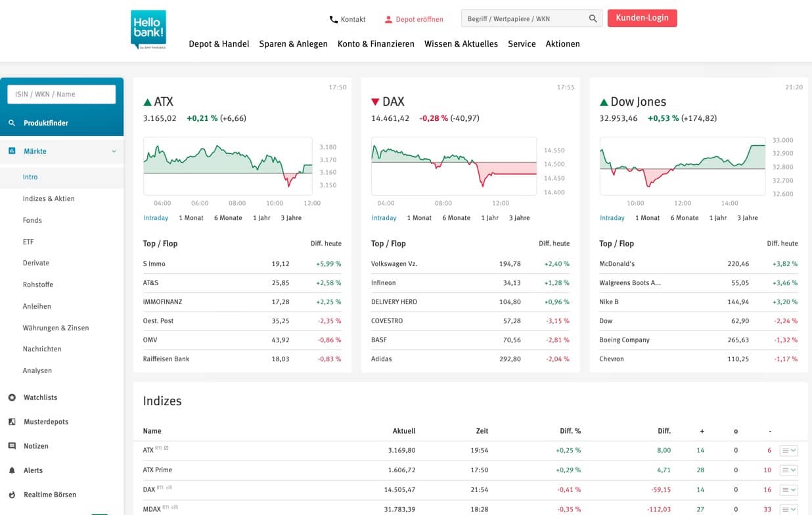The width and height of the screenshot is (812, 515).
Task: Open Indizes & Aktien in the sidebar
Action: (x=49, y=198)
